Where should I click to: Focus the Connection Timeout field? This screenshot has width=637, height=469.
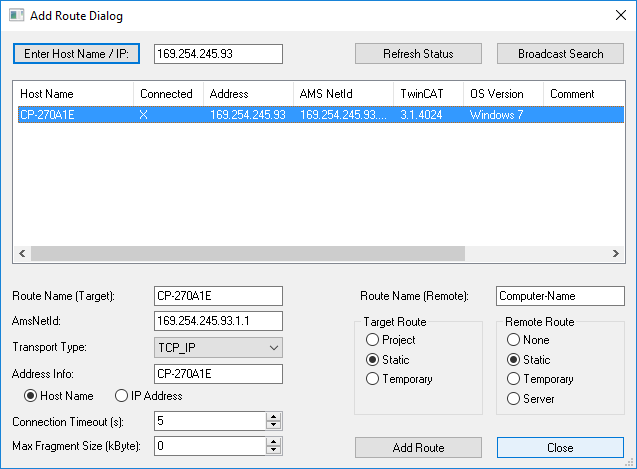click(x=210, y=421)
